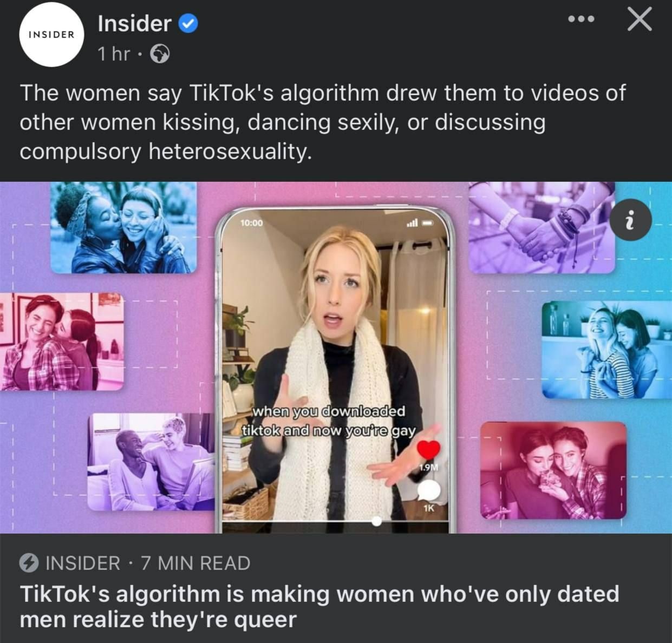Click the center phone TikTok video image
The image size is (672, 643).
coord(335,370)
